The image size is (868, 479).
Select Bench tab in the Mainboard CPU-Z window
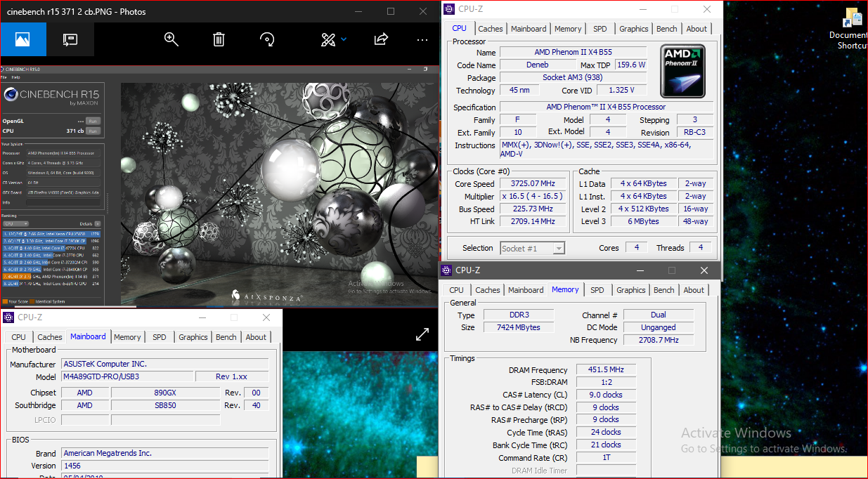point(226,337)
